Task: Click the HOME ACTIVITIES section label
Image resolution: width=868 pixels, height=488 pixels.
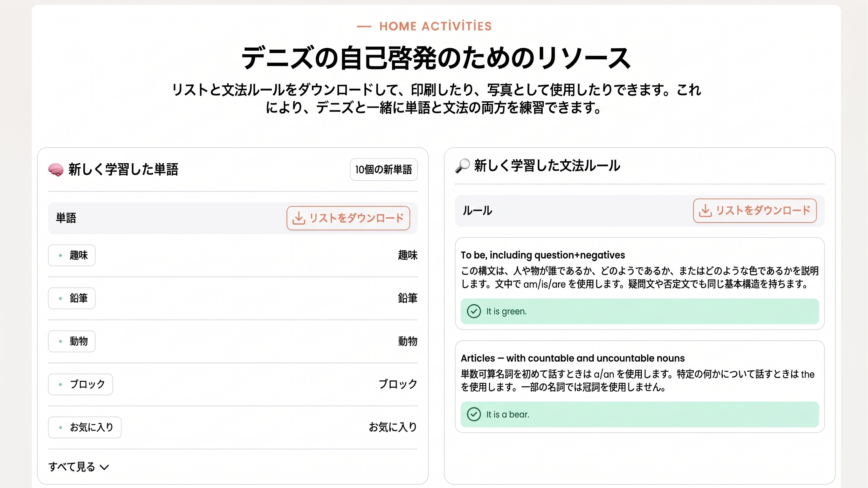Action: tap(435, 26)
